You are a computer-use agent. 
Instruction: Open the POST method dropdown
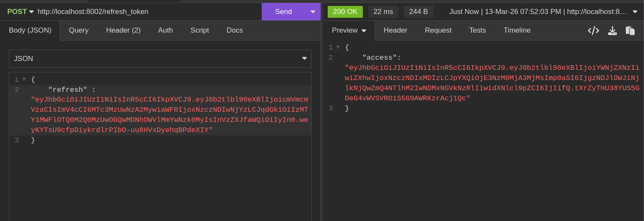pyautogui.click(x=20, y=12)
